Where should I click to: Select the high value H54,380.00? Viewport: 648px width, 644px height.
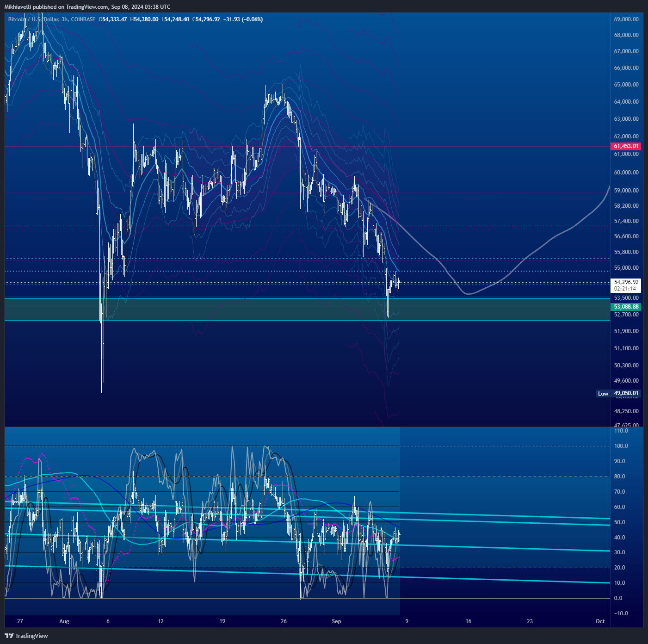coord(144,19)
